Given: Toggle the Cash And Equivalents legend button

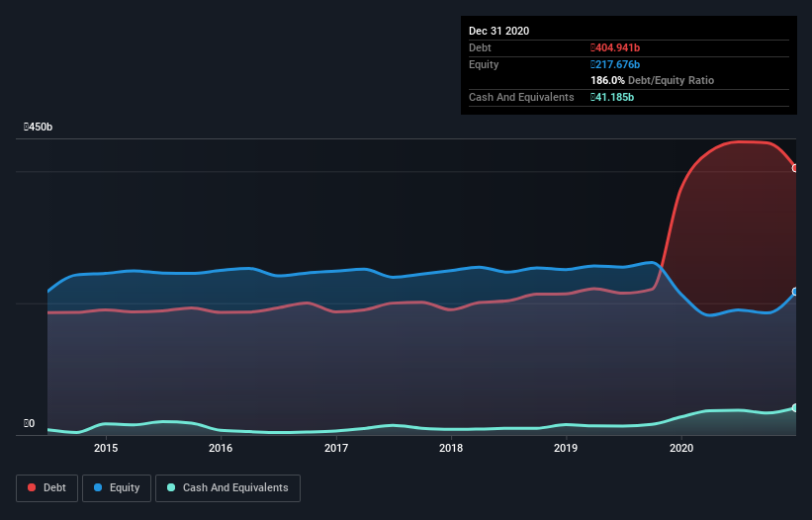Looking at the screenshot, I should click(x=227, y=488).
